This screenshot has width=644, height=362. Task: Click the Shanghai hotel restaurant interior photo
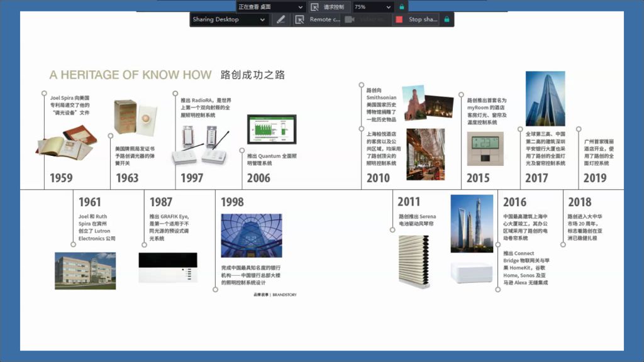tap(426, 155)
